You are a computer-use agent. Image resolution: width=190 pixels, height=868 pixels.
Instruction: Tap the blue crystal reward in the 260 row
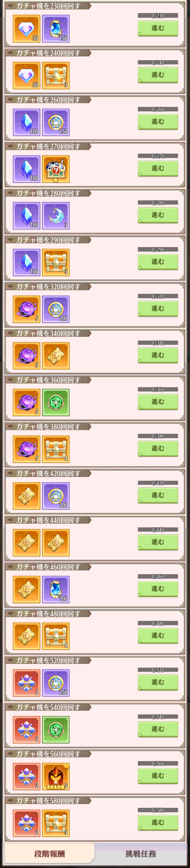(x=27, y=122)
